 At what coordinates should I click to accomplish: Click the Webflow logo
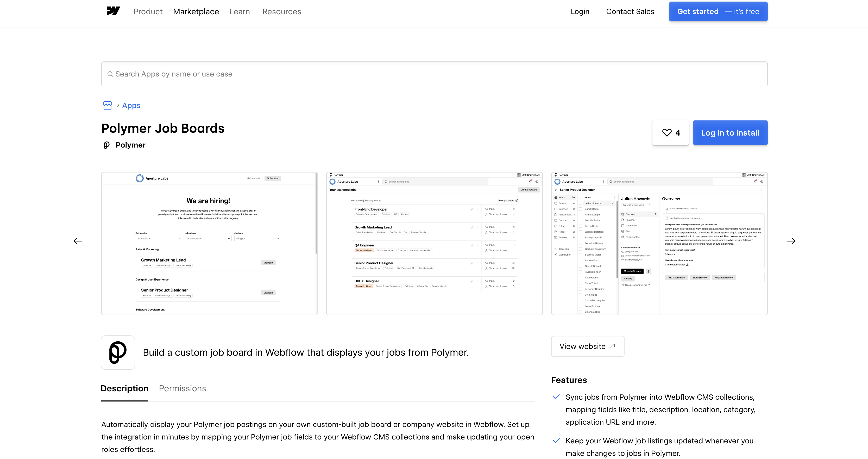113,11
